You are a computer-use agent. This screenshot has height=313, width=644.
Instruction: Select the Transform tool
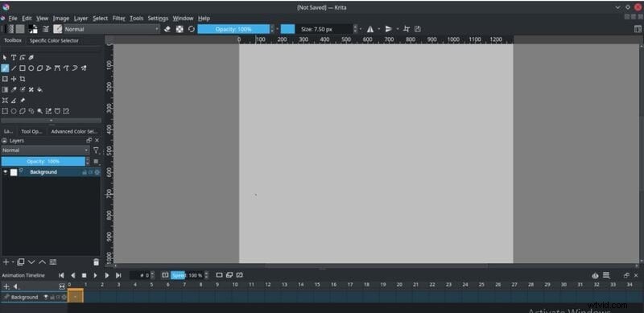pos(5,79)
